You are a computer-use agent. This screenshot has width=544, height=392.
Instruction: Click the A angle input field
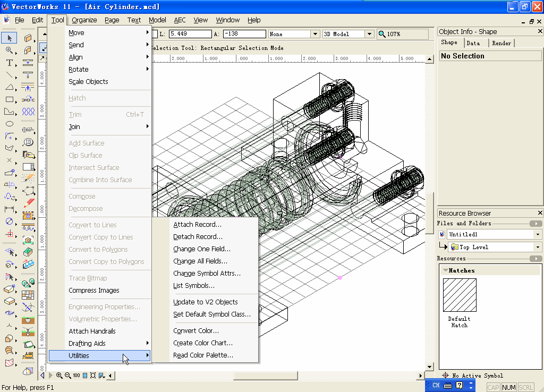coord(244,34)
